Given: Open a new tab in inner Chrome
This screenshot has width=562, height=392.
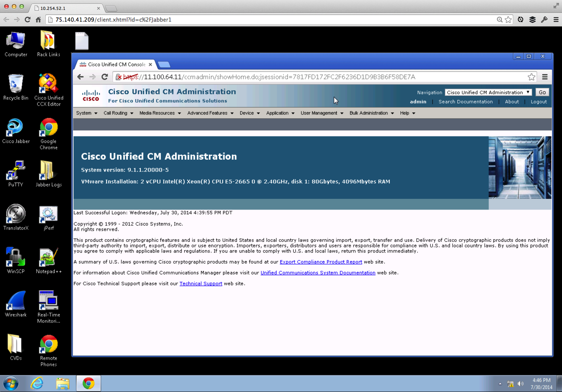Looking at the screenshot, I should click(x=164, y=64).
